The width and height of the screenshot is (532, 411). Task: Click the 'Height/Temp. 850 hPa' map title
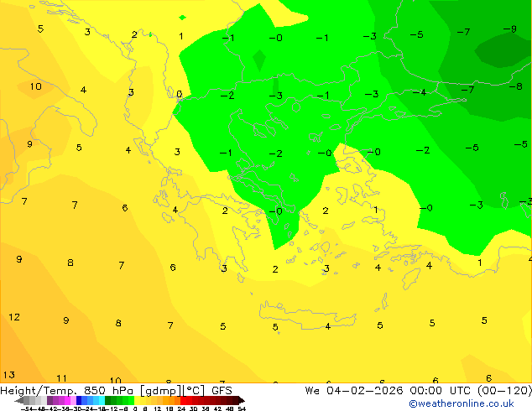[x=67, y=391]
